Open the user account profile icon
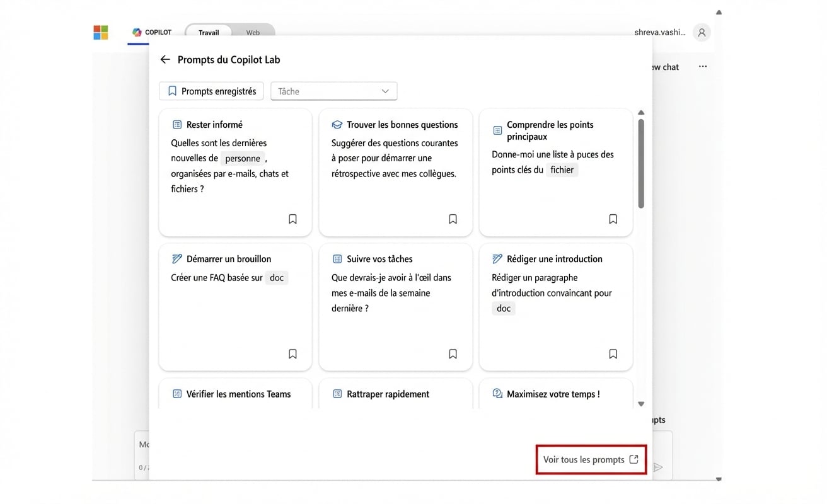 [x=702, y=33]
